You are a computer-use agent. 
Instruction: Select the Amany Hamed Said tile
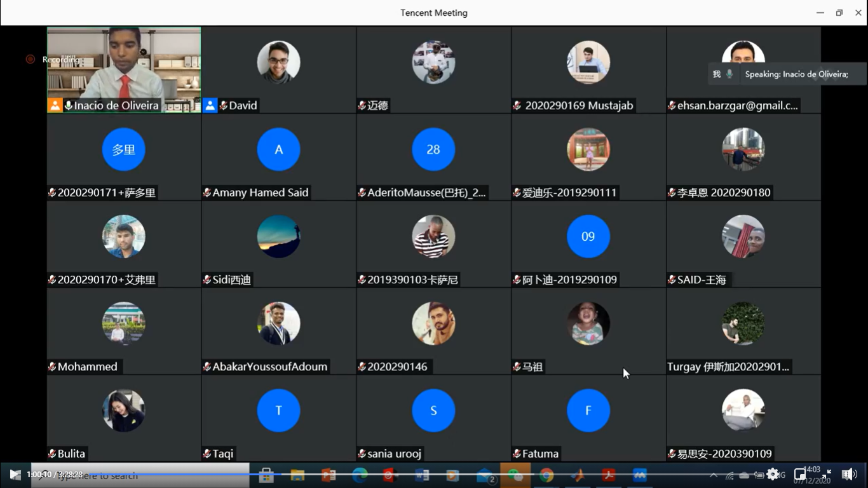(x=278, y=157)
